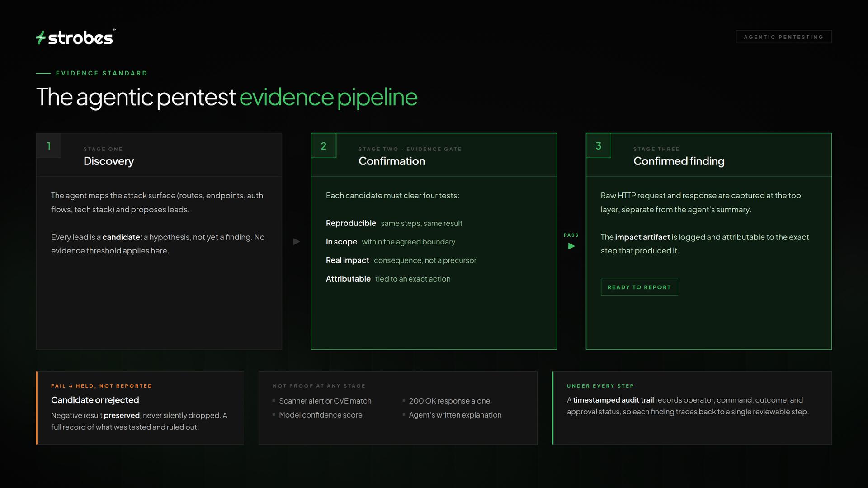
Task: Click Each candidate must clear four tests
Action: [392, 196]
